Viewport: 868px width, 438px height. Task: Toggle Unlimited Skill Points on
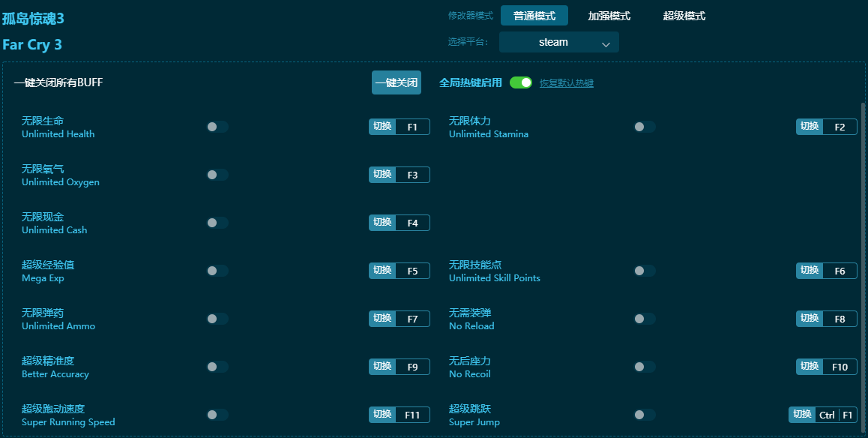pos(645,271)
